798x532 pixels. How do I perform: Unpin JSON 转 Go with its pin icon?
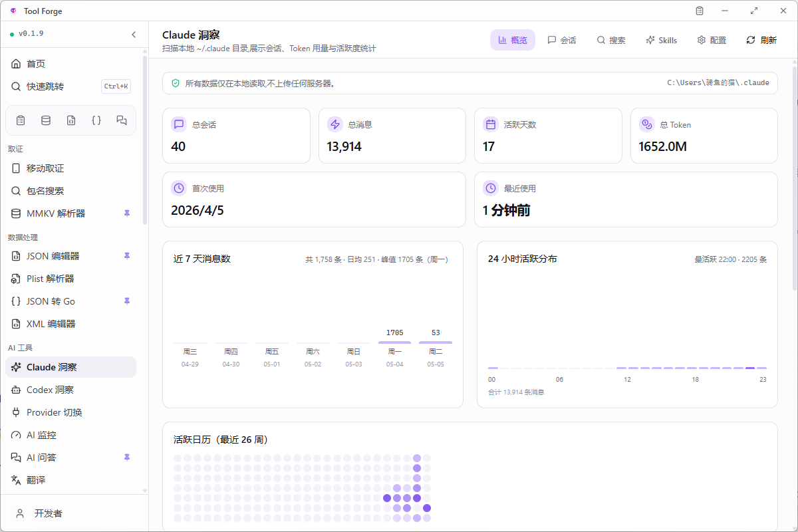click(127, 301)
